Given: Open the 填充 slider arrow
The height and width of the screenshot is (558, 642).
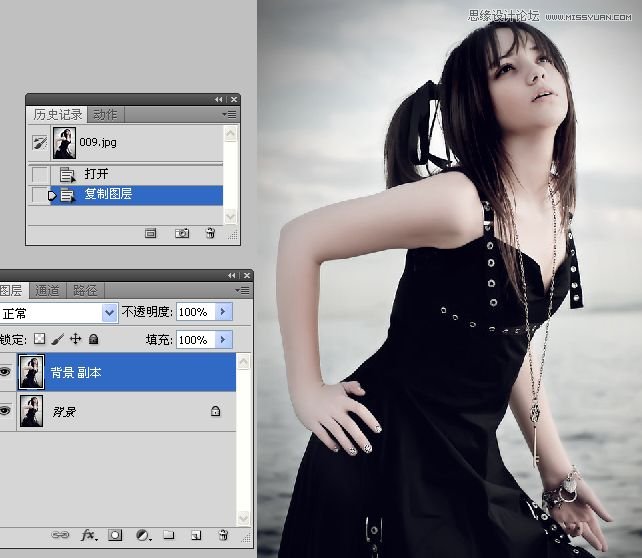Looking at the screenshot, I should point(224,340).
